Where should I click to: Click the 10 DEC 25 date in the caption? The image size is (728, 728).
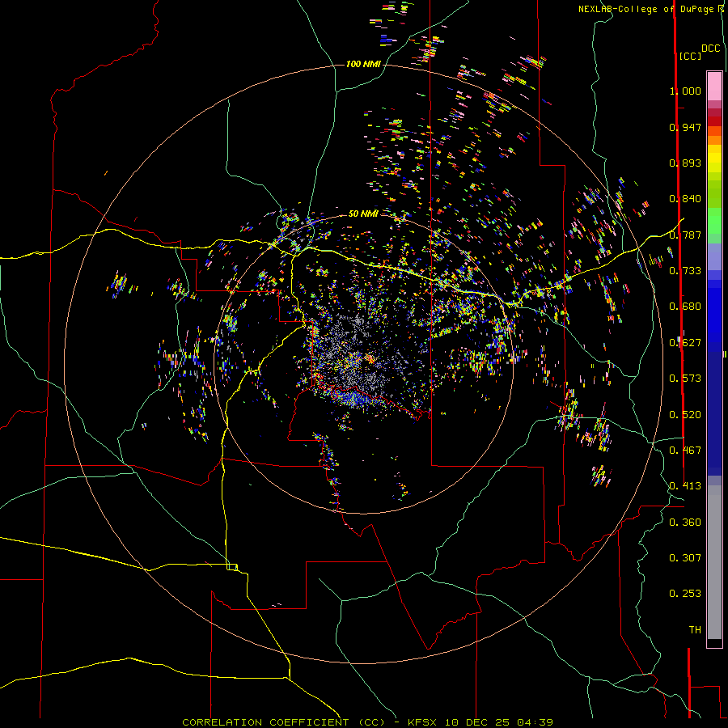476,722
